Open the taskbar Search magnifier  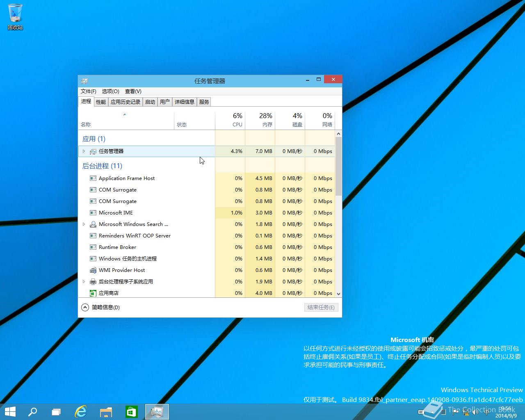pos(32,412)
